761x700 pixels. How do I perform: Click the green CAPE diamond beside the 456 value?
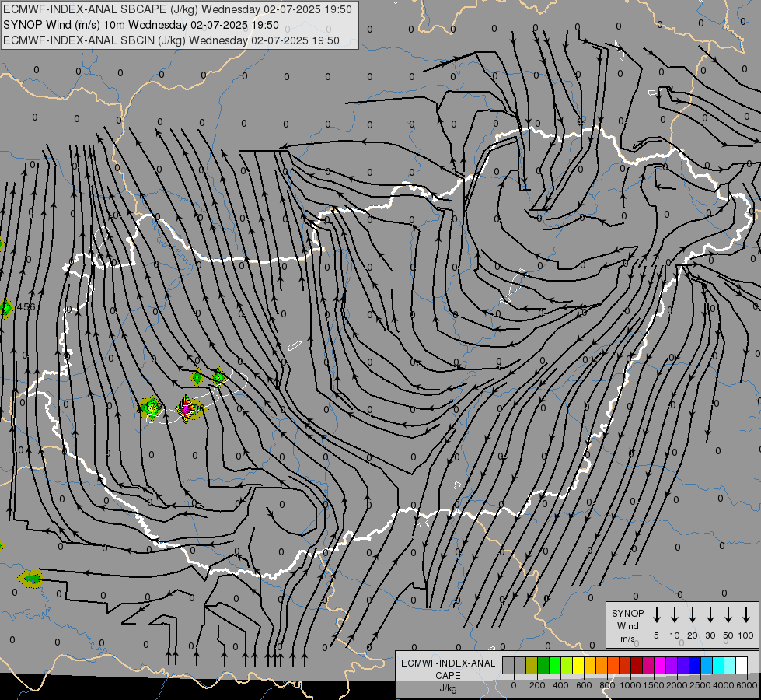(5, 308)
